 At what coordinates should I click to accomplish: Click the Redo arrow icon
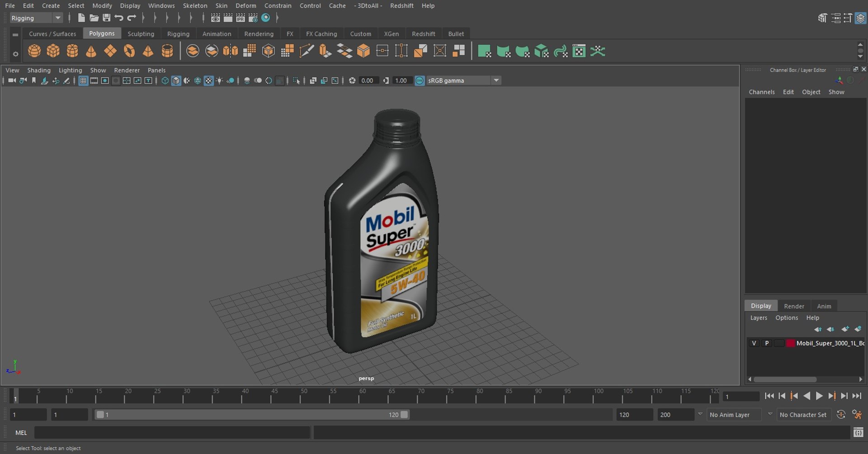click(132, 18)
